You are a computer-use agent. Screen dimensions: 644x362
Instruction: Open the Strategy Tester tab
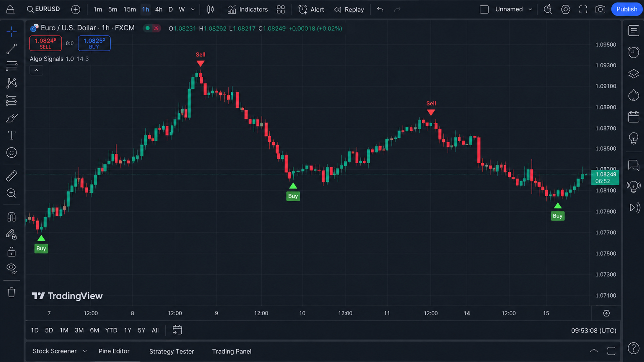pyautogui.click(x=172, y=351)
